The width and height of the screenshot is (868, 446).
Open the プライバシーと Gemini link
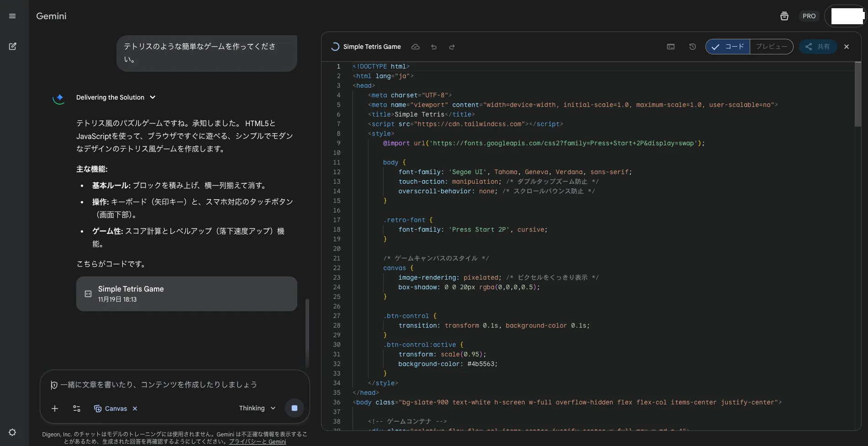[257, 441]
